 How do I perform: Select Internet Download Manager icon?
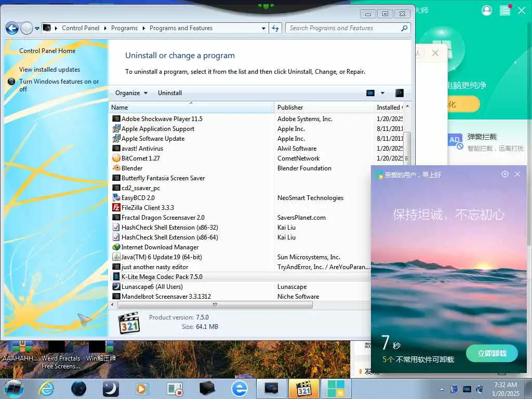click(x=116, y=247)
